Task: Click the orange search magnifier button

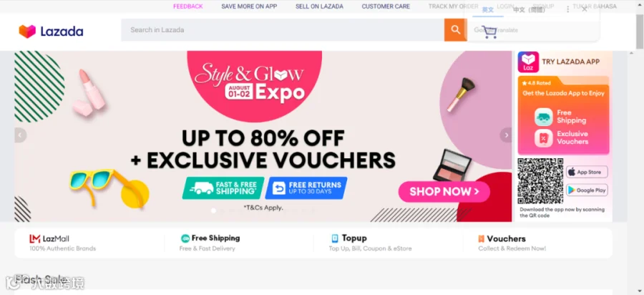Action: pyautogui.click(x=456, y=29)
